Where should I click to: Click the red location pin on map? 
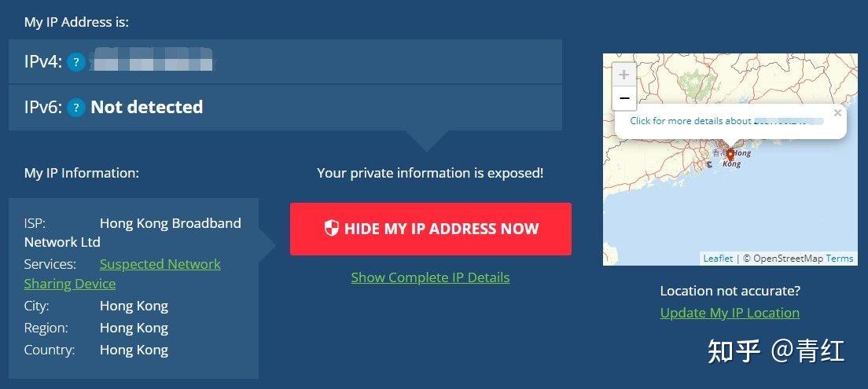tap(730, 156)
